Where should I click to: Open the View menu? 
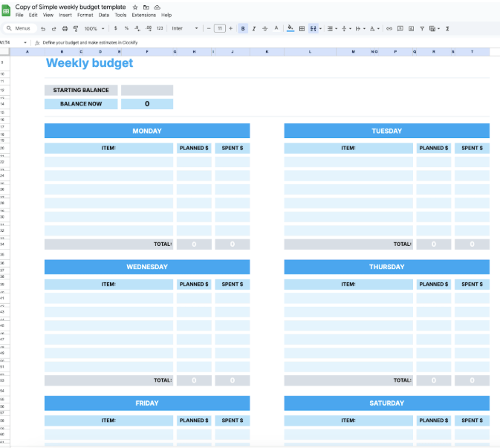point(48,15)
